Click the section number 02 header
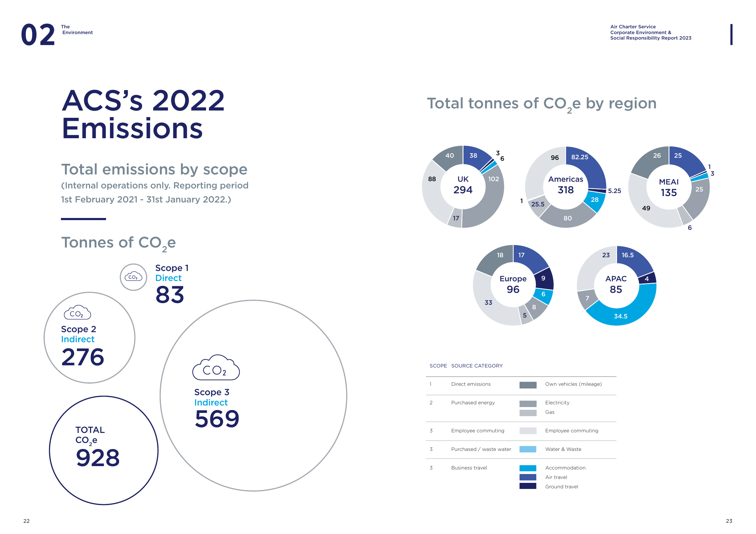 click(38, 34)
